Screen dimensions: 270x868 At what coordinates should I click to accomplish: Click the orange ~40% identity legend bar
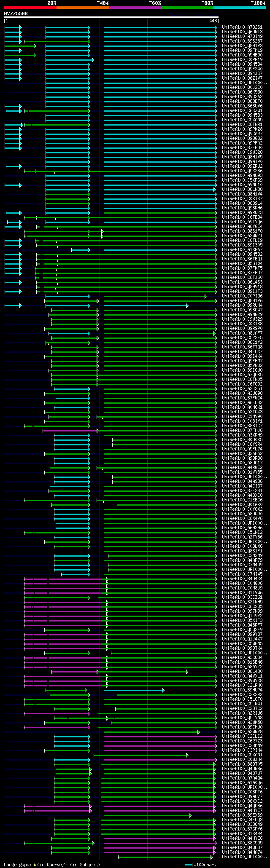tap(83, 8)
